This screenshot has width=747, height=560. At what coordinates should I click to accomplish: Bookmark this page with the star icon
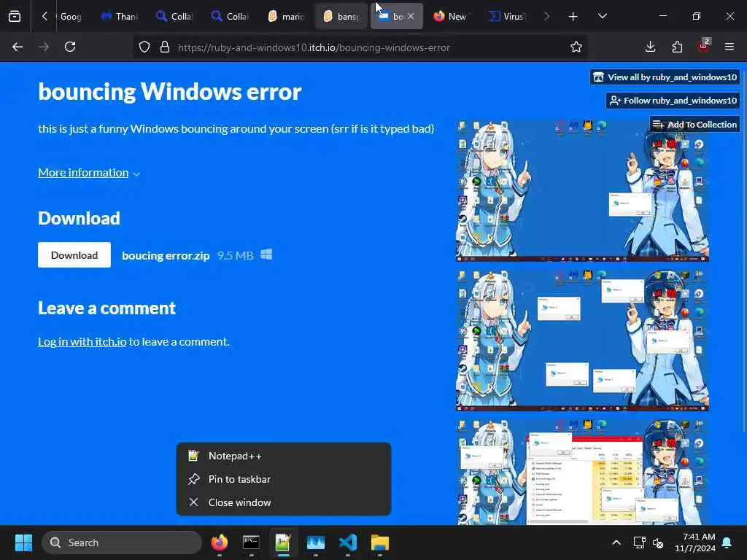(x=576, y=47)
